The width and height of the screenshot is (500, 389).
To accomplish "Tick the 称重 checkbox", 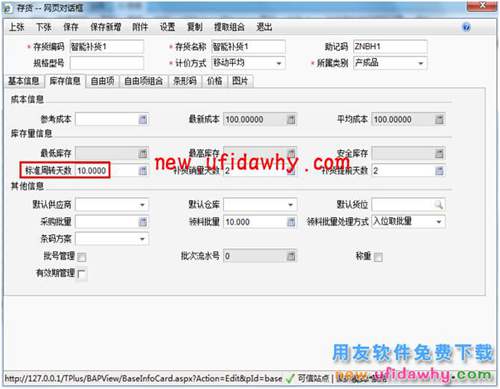I will (378, 257).
